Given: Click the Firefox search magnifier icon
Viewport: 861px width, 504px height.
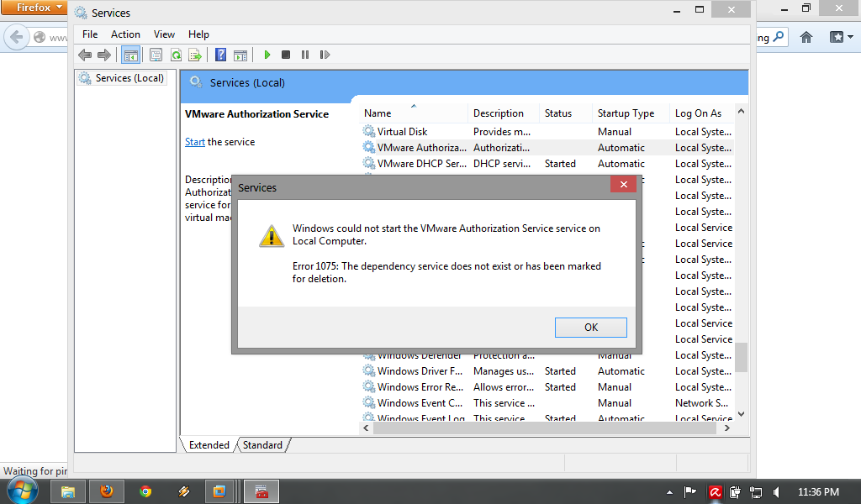Looking at the screenshot, I should [778, 37].
